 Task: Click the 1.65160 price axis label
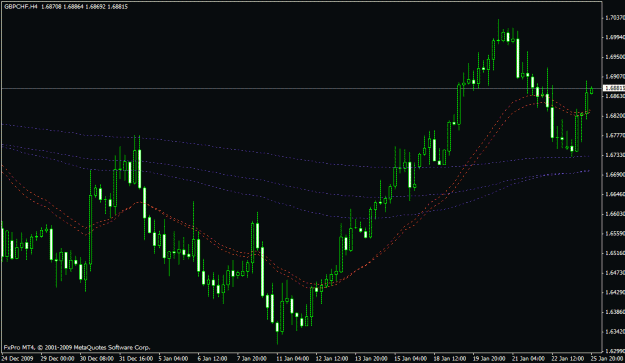tap(615, 253)
